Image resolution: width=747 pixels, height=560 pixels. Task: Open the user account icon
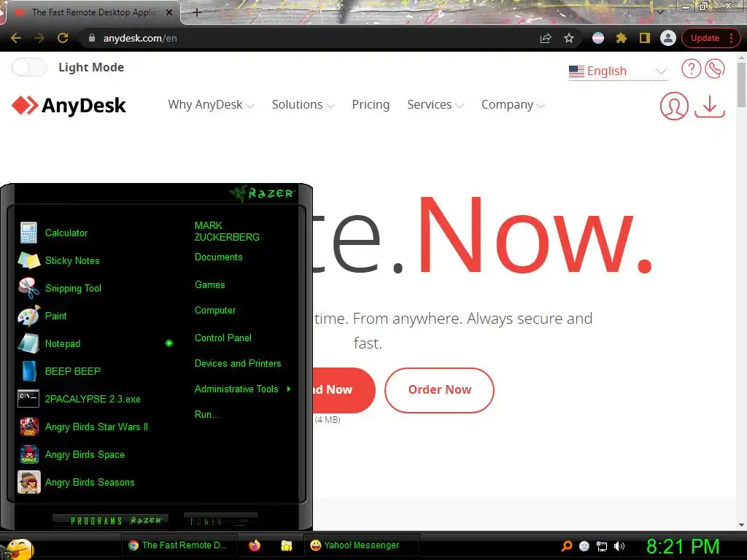pos(673,106)
